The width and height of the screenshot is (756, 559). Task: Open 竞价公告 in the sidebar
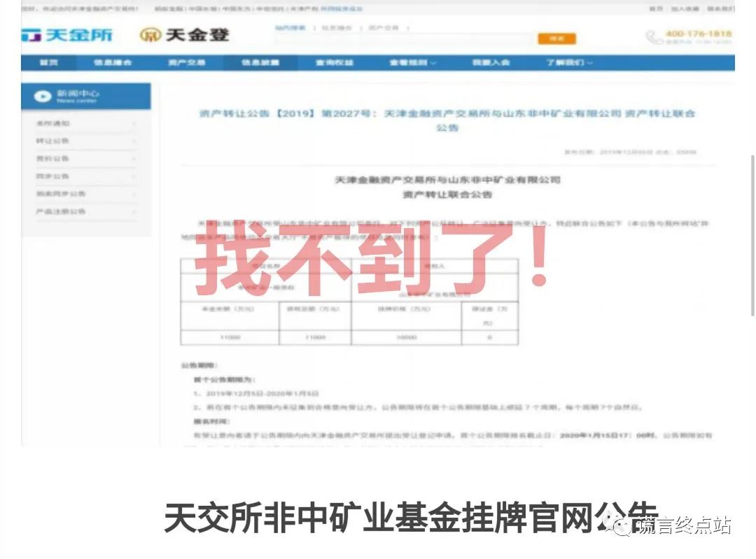(52, 159)
